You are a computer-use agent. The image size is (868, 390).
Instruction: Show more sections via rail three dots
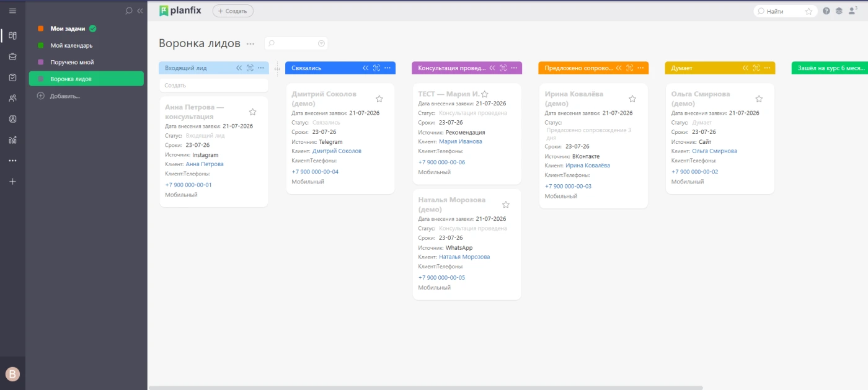click(12, 161)
